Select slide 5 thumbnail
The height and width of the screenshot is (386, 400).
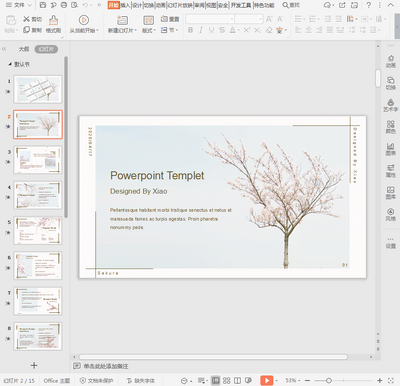pos(38,230)
